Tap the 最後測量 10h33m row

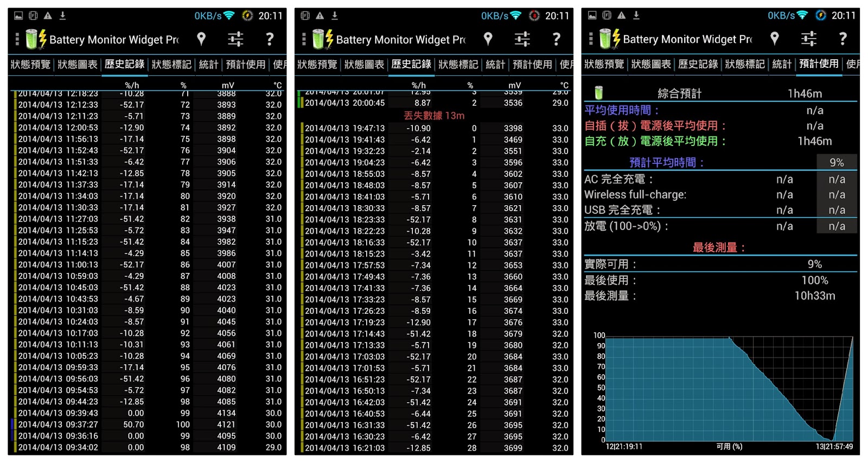[x=720, y=296]
